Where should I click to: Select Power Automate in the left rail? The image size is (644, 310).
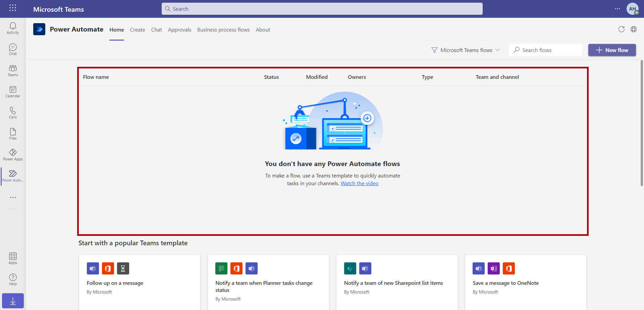[13, 176]
